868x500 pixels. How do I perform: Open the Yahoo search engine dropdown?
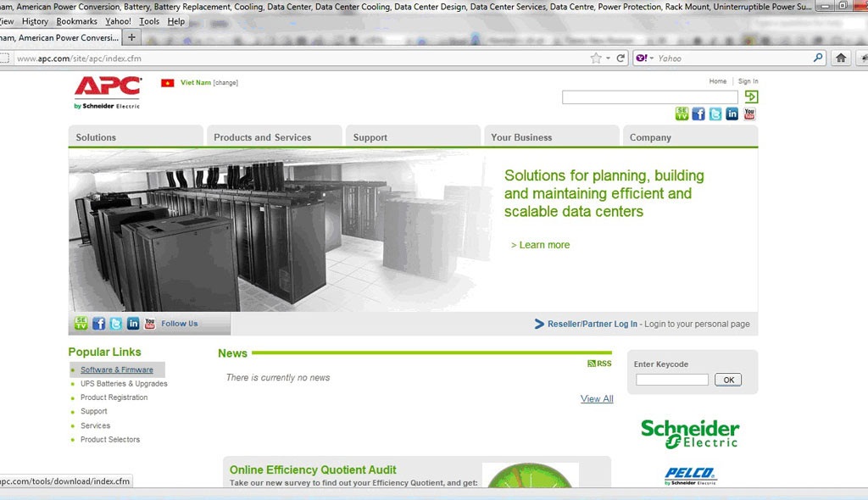coord(645,58)
